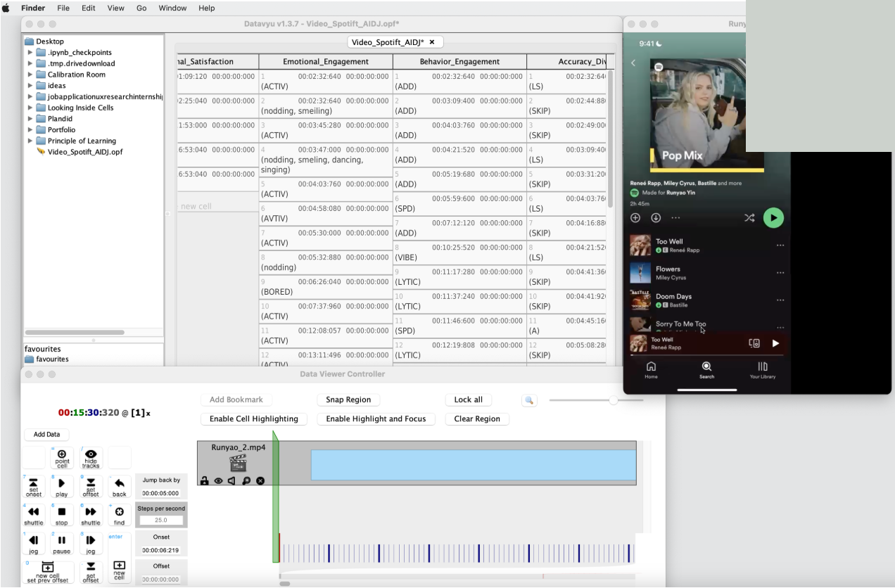The height and width of the screenshot is (588, 895).
Task: Click the Too Well song row
Action: coord(707,245)
